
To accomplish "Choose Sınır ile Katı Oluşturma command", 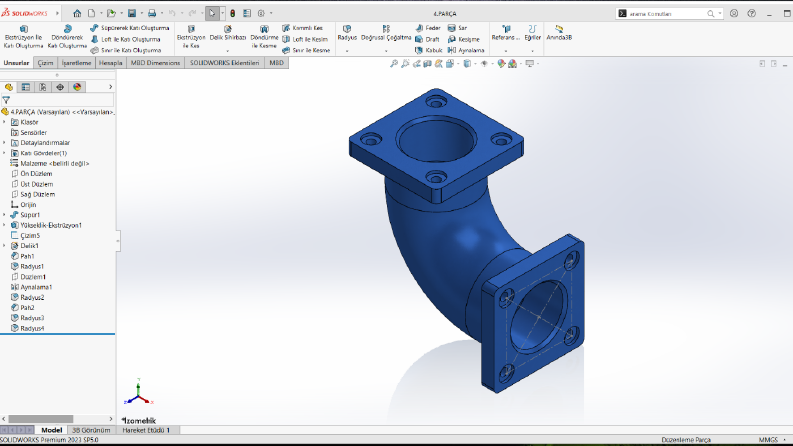I will [x=125, y=50].
